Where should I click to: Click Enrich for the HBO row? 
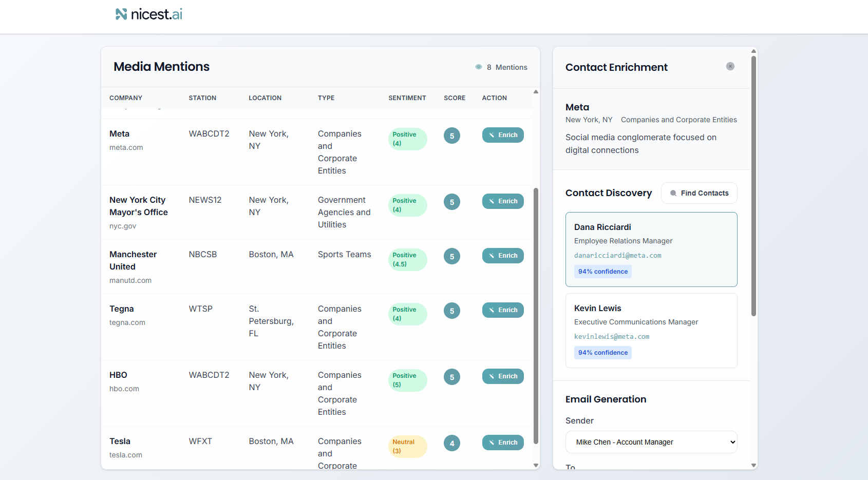pyautogui.click(x=503, y=376)
